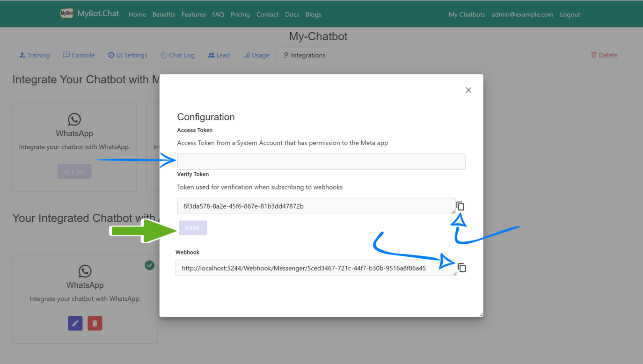Click the Delete trash icon near the tab bar
The width and height of the screenshot is (643, 364).
pos(594,55)
